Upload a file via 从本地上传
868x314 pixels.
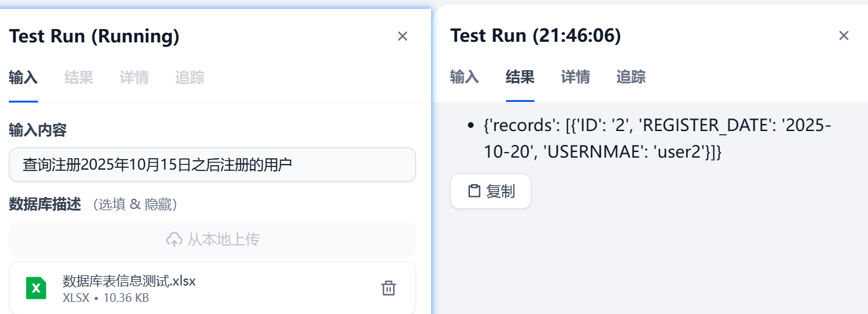(212, 239)
